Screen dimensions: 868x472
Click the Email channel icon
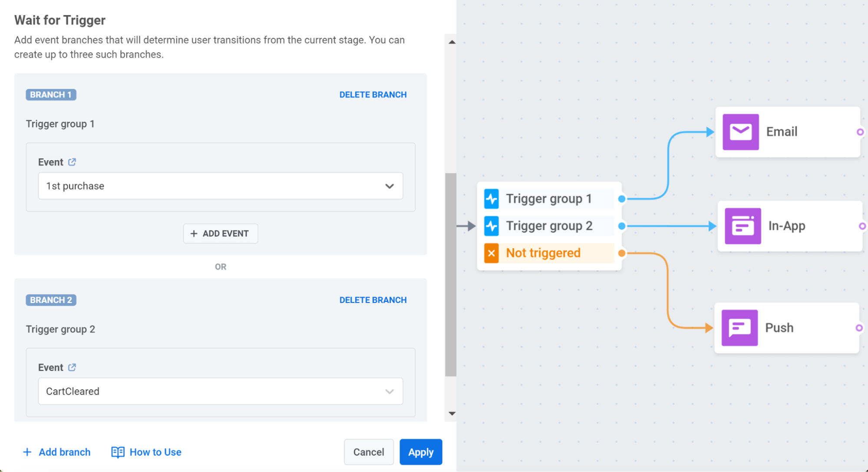point(742,130)
